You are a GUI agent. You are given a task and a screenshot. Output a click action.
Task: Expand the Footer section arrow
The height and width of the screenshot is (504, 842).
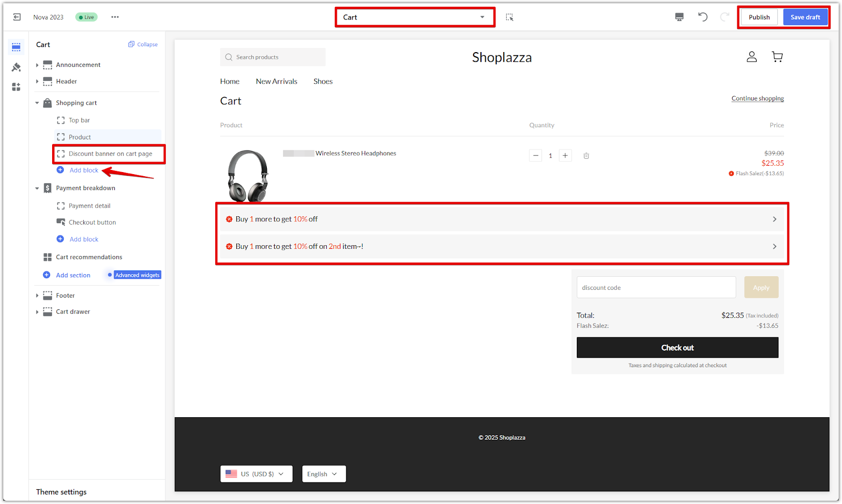pos(37,296)
